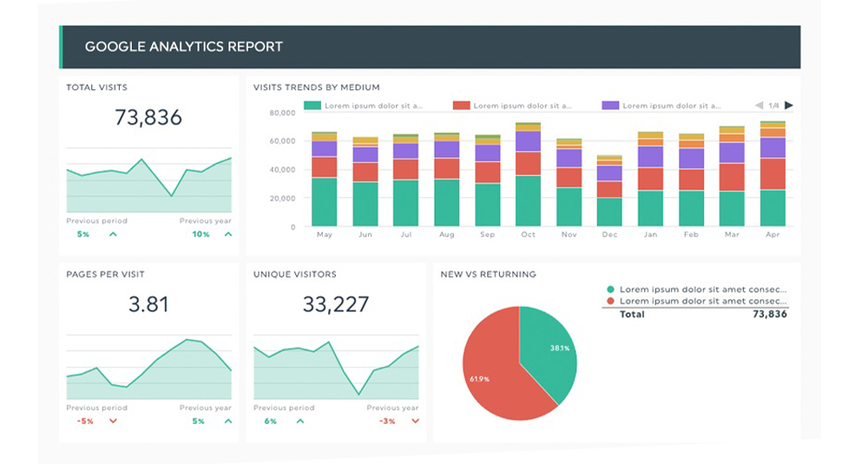Click up arrow beside 5% in Pages Per Visit
868x464 pixels.
(228, 422)
